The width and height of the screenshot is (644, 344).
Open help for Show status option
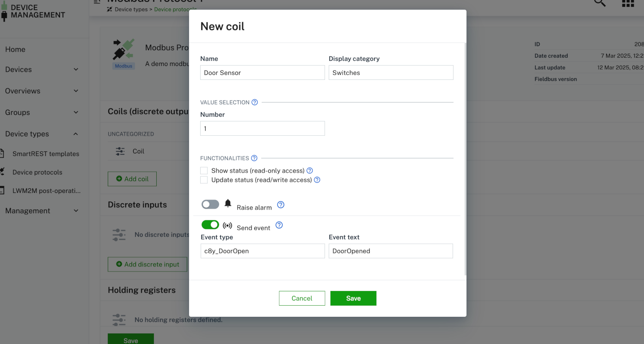pyautogui.click(x=310, y=171)
